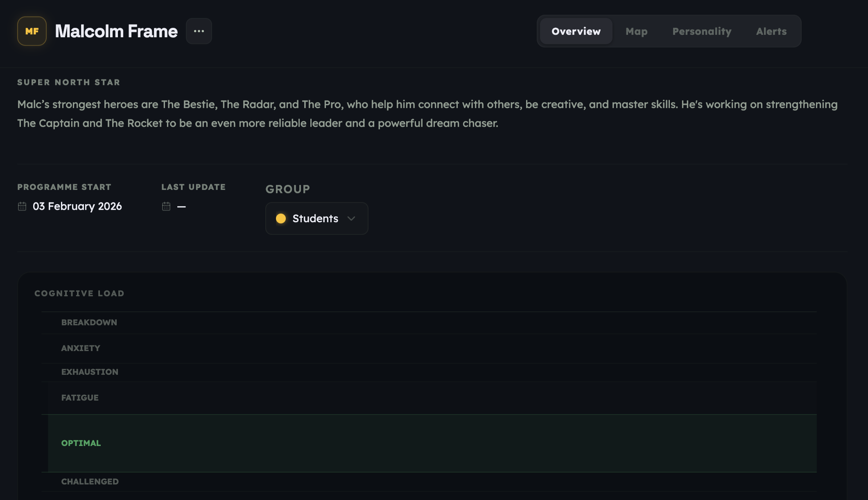The height and width of the screenshot is (500, 868).
Task: Click the Overview tab
Action: [x=575, y=31]
